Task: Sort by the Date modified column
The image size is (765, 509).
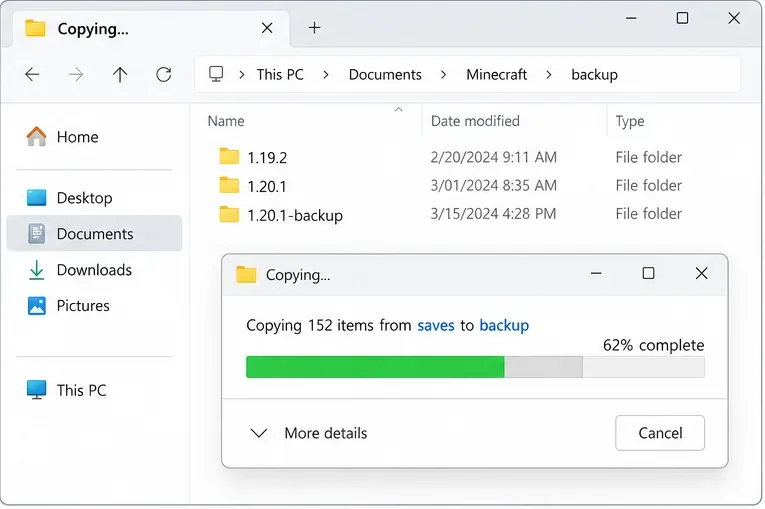Action: coord(475,121)
